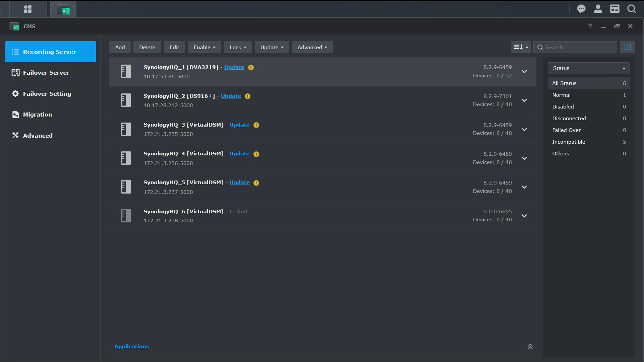Click the Edit button
The height and width of the screenshot is (362, 644).
click(174, 47)
